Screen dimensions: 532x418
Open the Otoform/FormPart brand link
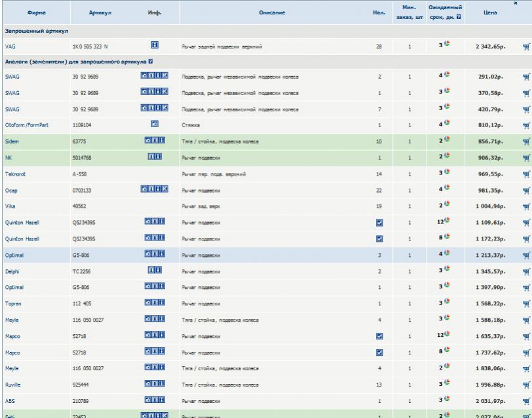[27, 125]
